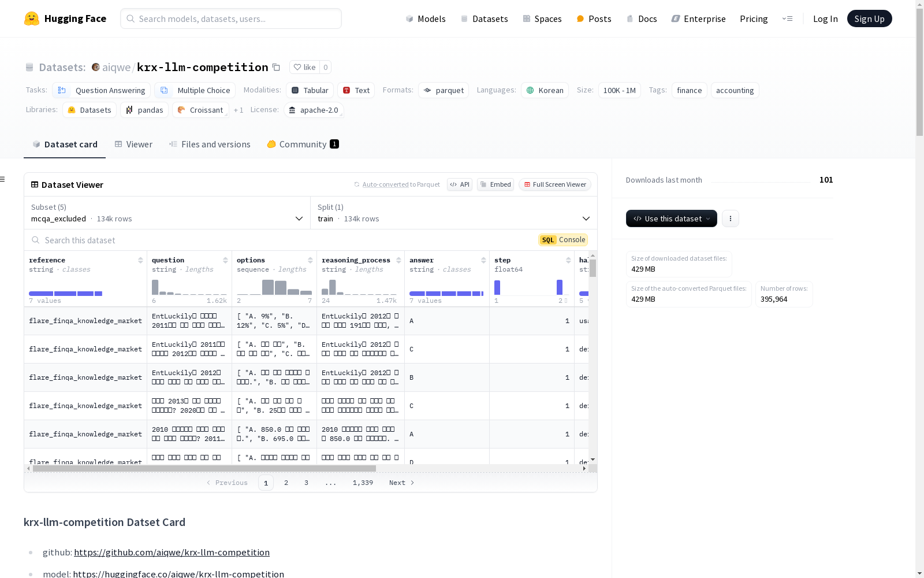Click the finance tag
This screenshot has height=578, width=924.
click(689, 90)
